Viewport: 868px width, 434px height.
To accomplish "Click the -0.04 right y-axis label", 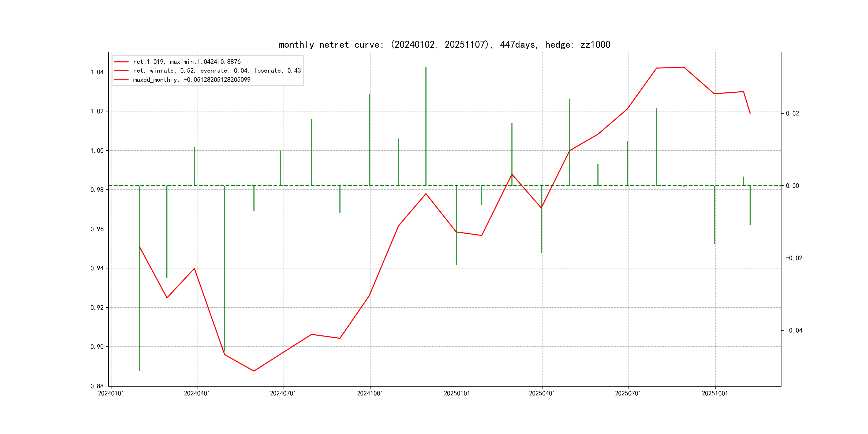I will click(794, 331).
